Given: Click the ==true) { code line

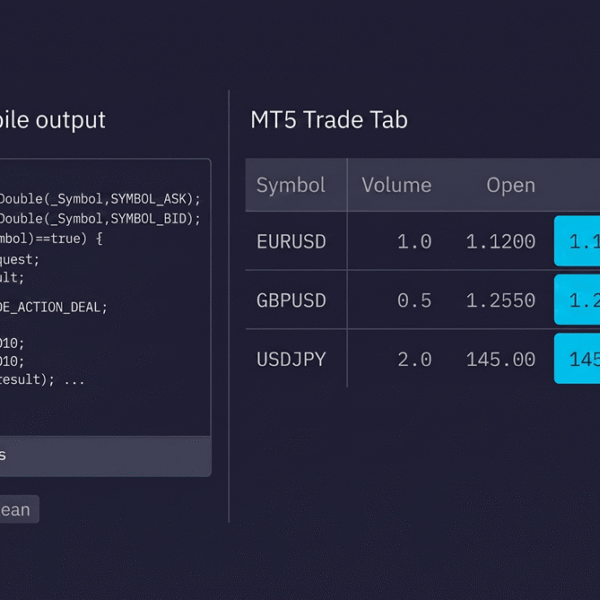Looking at the screenshot, I should (x=51, y=239).
